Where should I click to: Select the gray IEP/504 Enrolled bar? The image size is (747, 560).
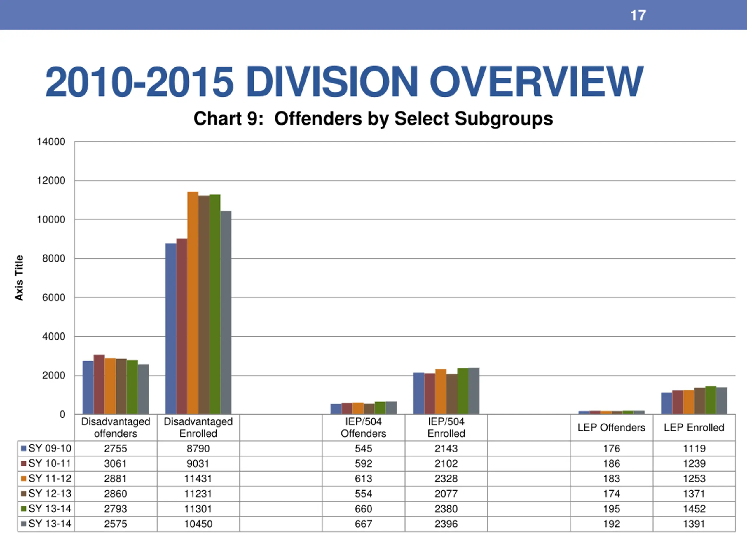tap(474, 391)
